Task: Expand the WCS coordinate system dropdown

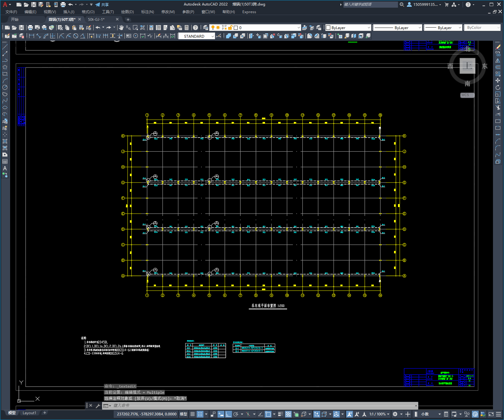Action: pos(468,95)
